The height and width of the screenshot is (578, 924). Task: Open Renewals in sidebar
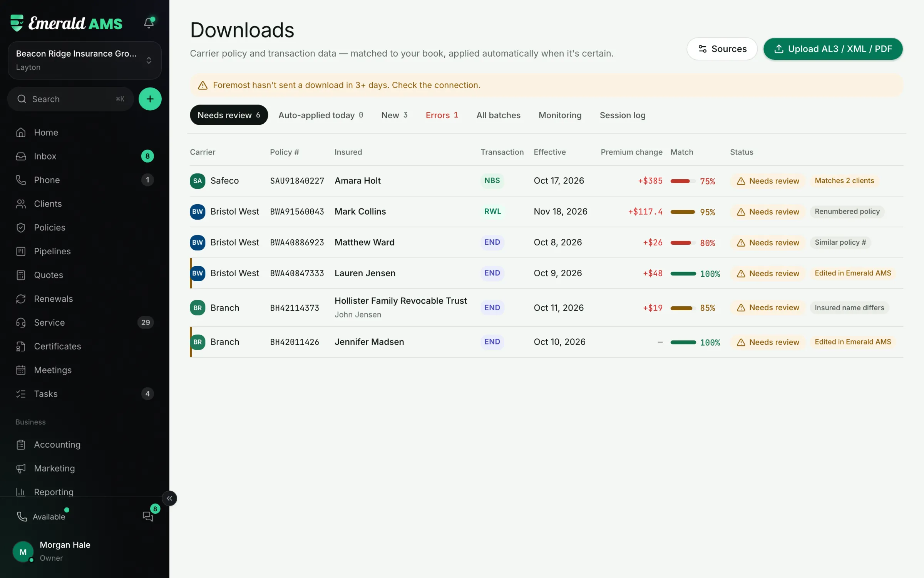point(85,299)
